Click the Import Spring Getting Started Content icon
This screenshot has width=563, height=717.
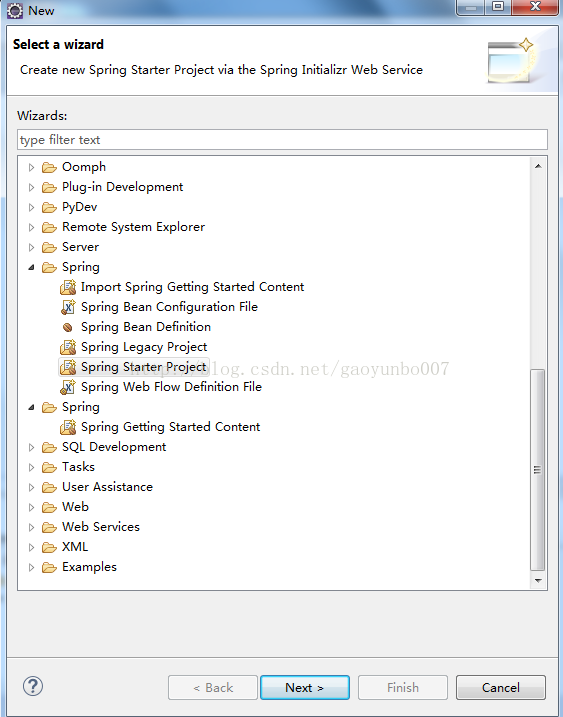point(68,287)
